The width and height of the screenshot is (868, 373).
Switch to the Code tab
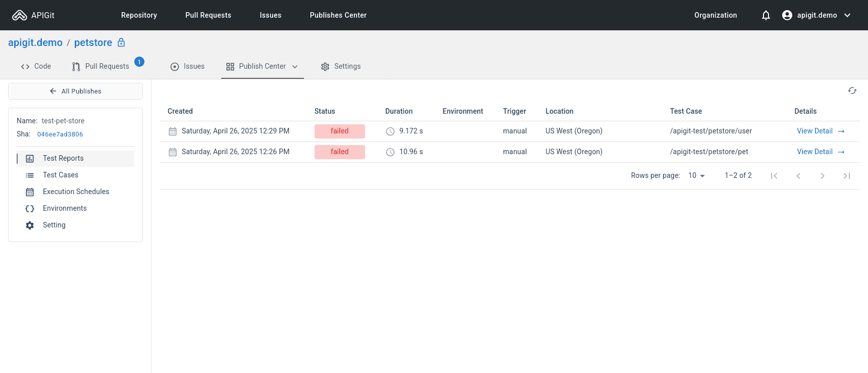[x=36, y=66]
